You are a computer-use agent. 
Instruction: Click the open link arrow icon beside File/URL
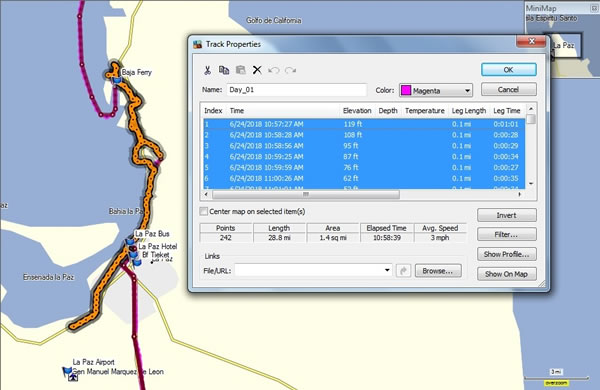[x=403, y=271]
